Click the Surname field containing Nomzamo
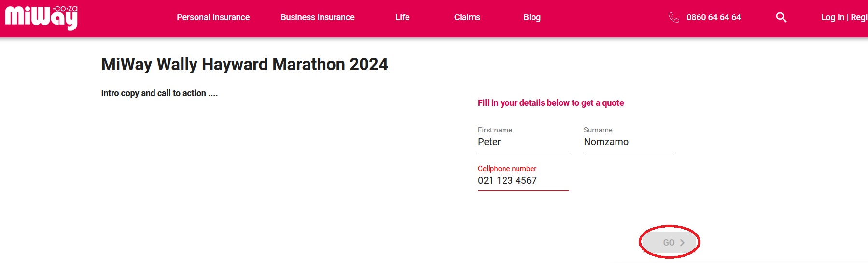This screenshot has width=868, height=263. (629, 142)
